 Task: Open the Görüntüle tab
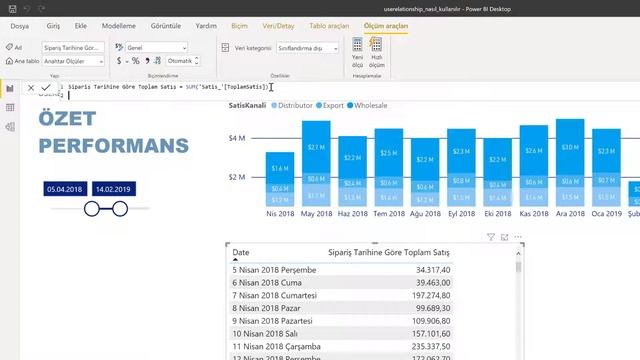(x=166, y=26)
